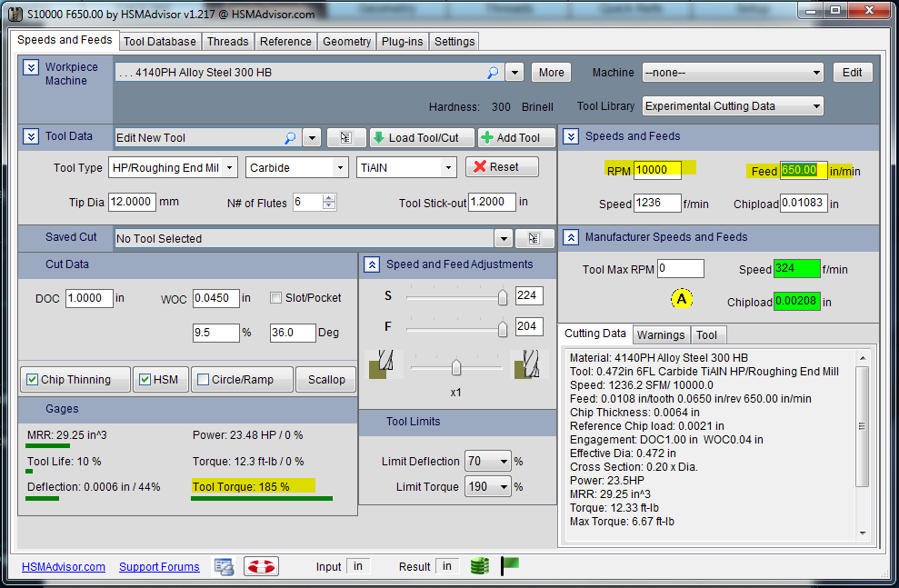The width and height of the screenshot is (899, 588).
Task: Increase the number of flutes stepper
Action: coord(329,198)
